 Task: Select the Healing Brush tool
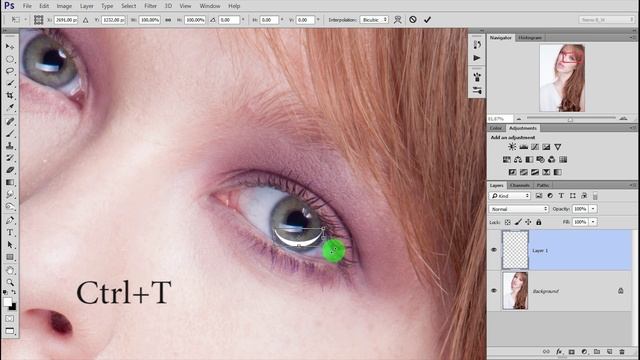10,122
